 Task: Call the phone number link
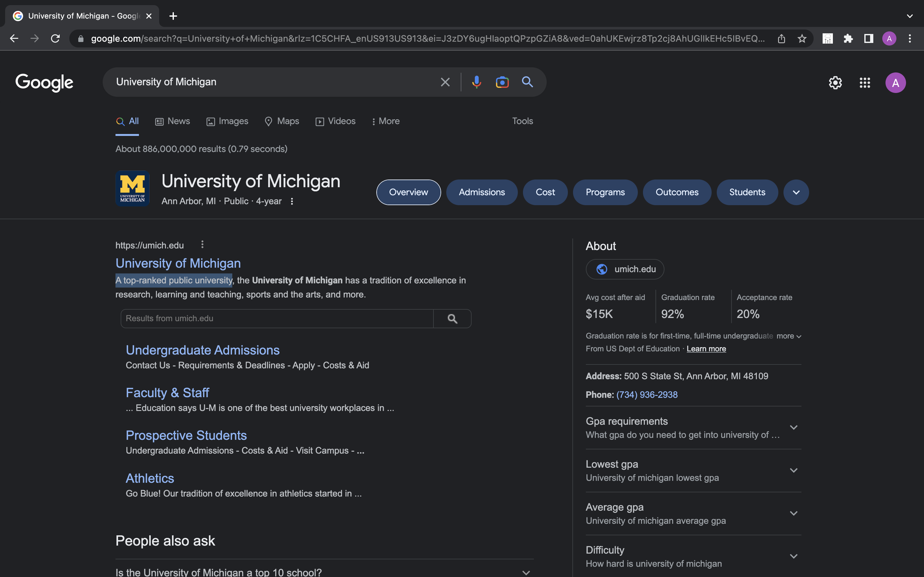646,395
